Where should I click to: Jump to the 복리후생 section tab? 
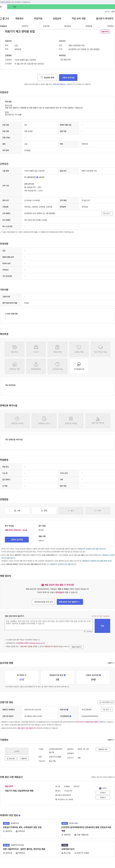pos(67,26)
